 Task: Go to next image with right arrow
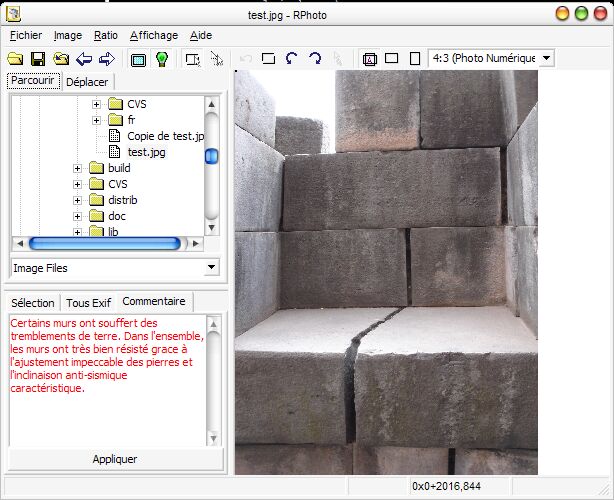tap(107, 59)
